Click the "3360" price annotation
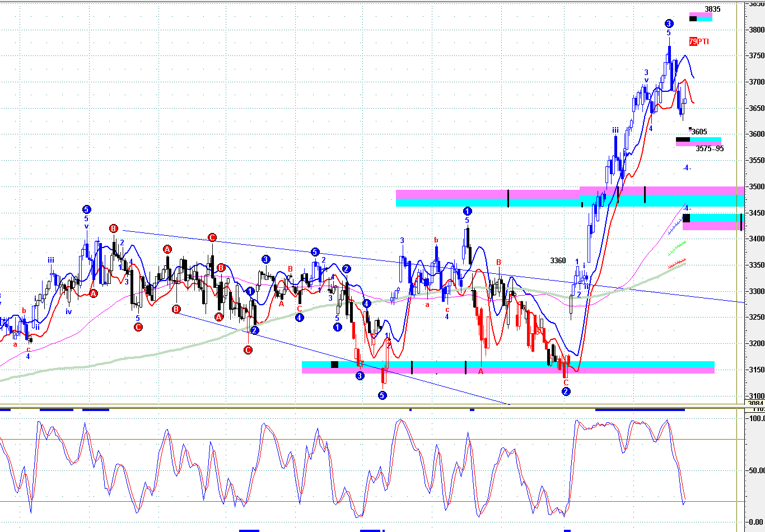The image size is (765, 532). [x=558, y=260]
